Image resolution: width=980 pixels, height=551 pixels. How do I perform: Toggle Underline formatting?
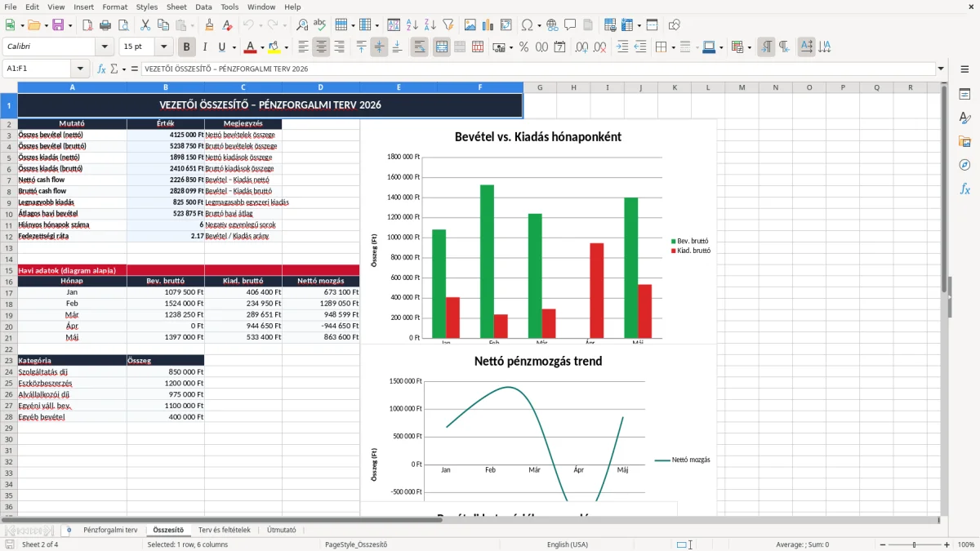(x=221, y=47)
